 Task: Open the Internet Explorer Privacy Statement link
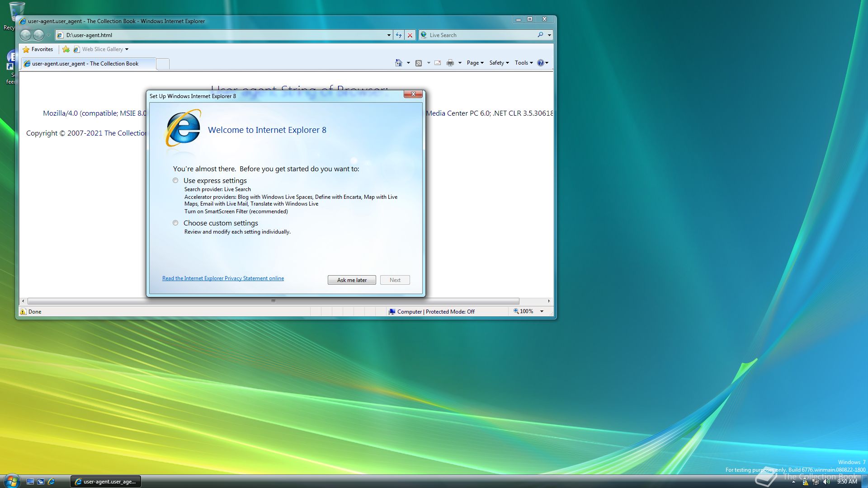[223, 278]
